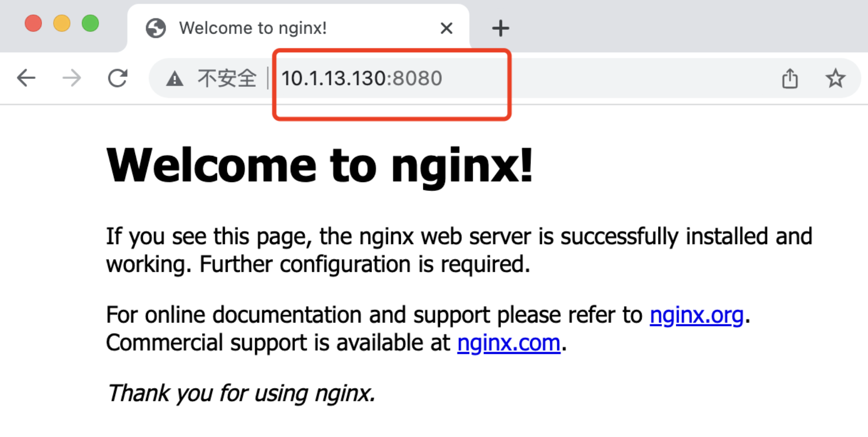
Task: Select the Welcome to nginx! tab
Action: (x=298, y=28)
